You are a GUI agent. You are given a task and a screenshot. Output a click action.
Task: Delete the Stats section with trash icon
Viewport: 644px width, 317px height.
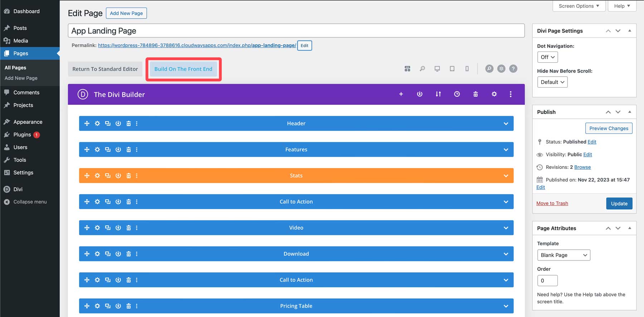128,176
